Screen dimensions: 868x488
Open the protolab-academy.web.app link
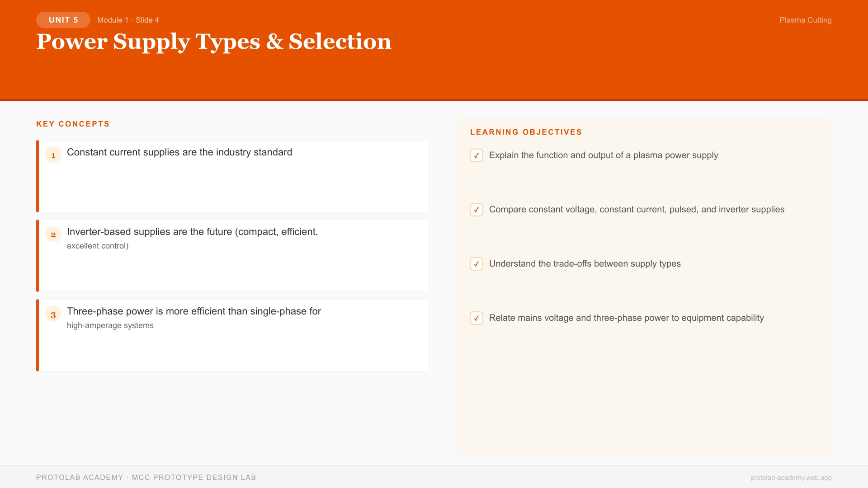791,478
